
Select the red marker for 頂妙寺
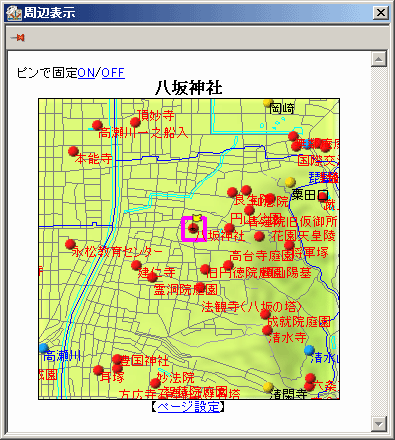[135, 122]
